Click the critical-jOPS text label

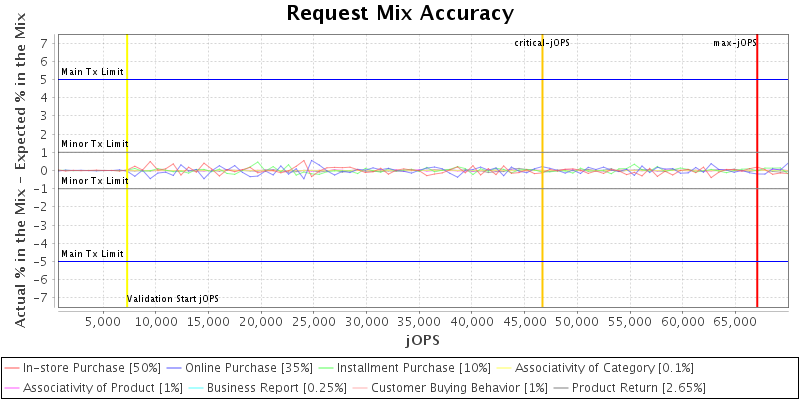[541, 43]
